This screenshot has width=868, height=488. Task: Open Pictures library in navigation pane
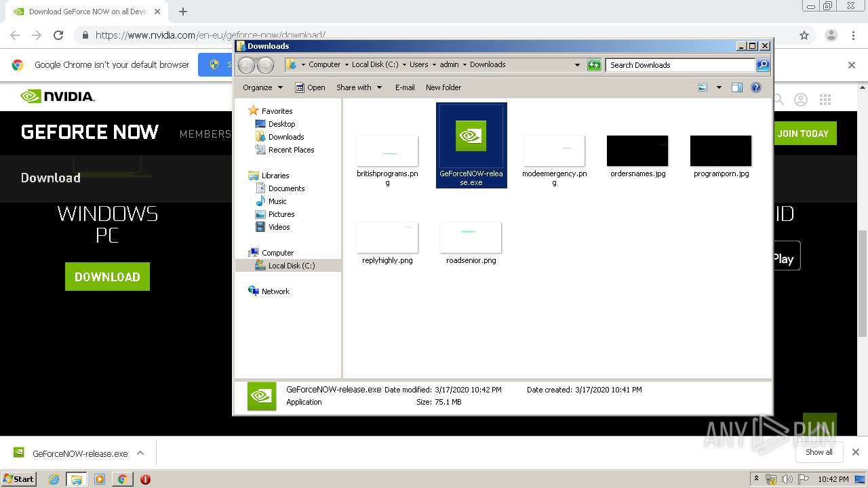281,214
